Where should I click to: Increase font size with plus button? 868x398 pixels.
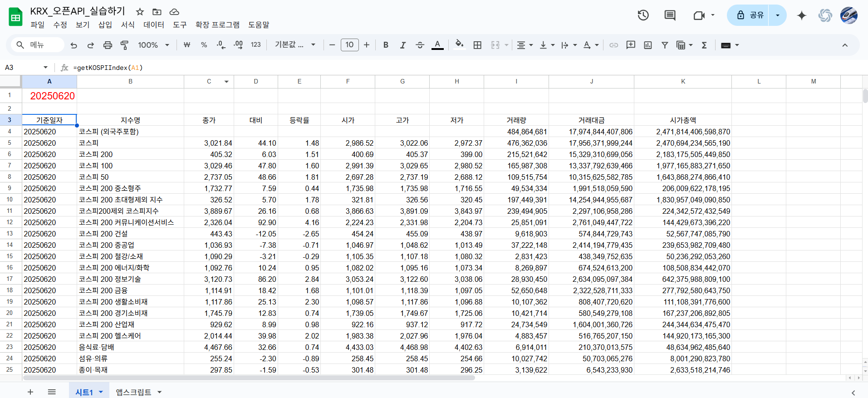(367, 45)
